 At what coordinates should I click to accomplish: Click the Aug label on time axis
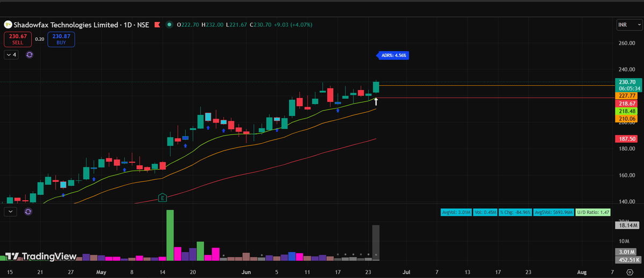[582, 273]
